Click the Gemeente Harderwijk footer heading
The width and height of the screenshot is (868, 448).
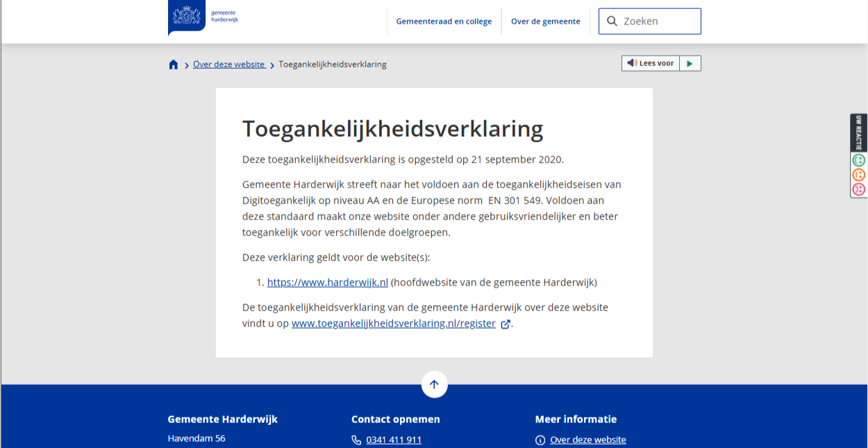(x=223, y=419)
